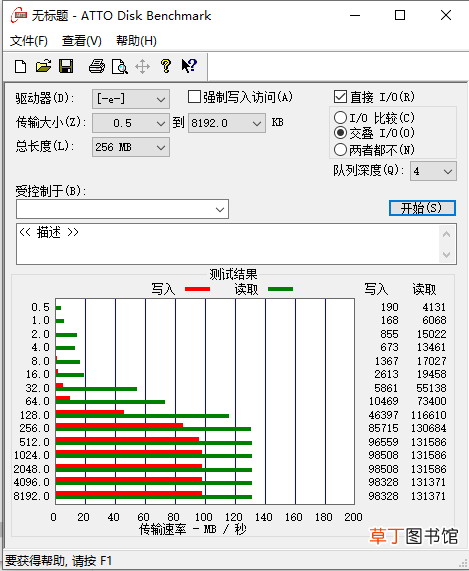Click the ATTO app icon in title bar
469x571 pixels.
pos(19,16)
